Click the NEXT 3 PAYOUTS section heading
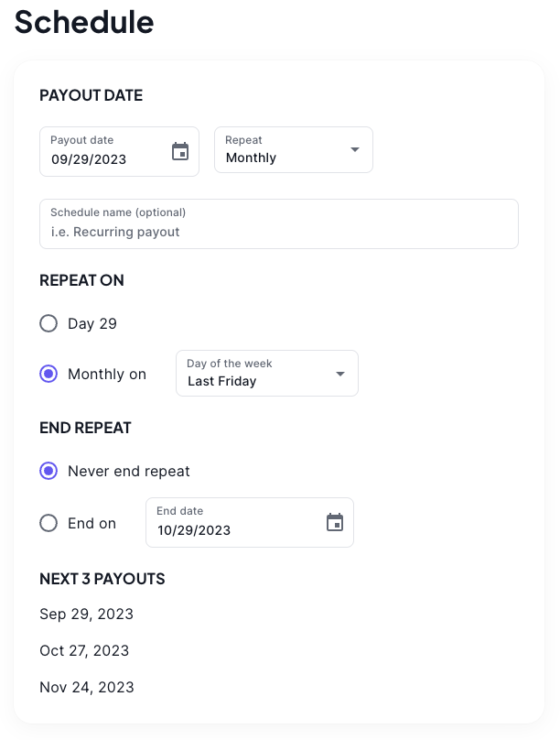560x740 pixels. coord(102,579)
